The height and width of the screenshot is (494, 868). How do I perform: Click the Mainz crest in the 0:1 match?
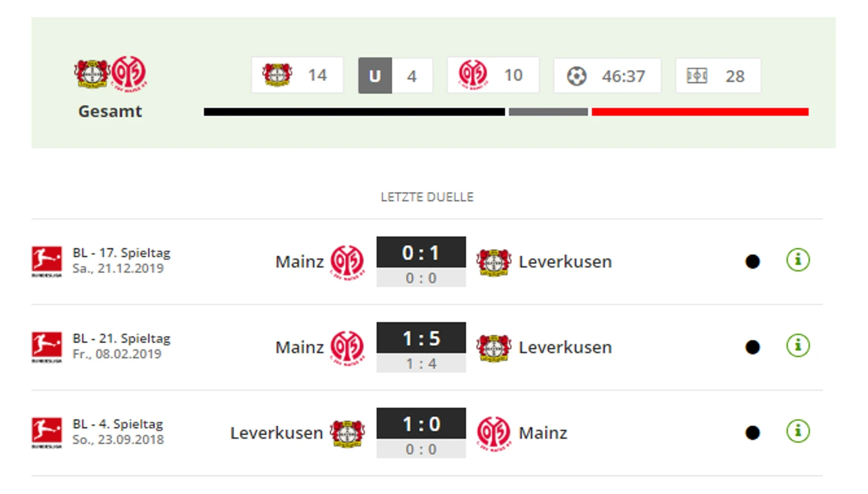[348, 262]
